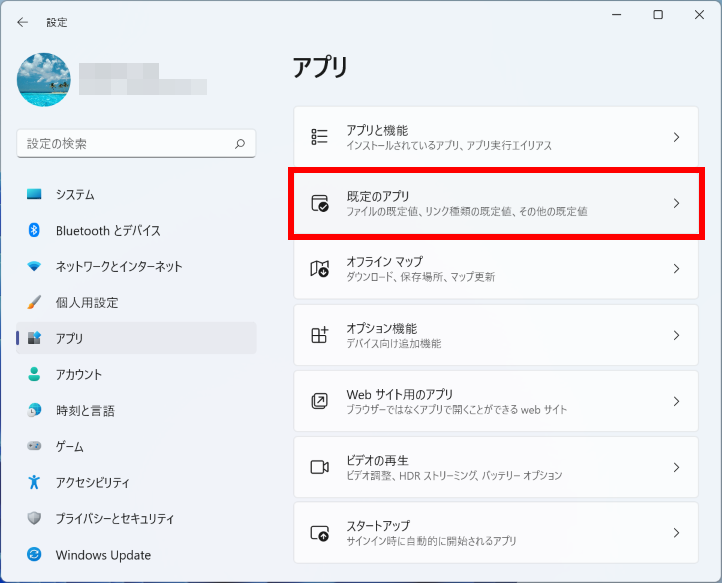This screenshot has height=583, width=722.
Task: Click the Web サイト用のアプリ link icon
Action: [320, 401]
